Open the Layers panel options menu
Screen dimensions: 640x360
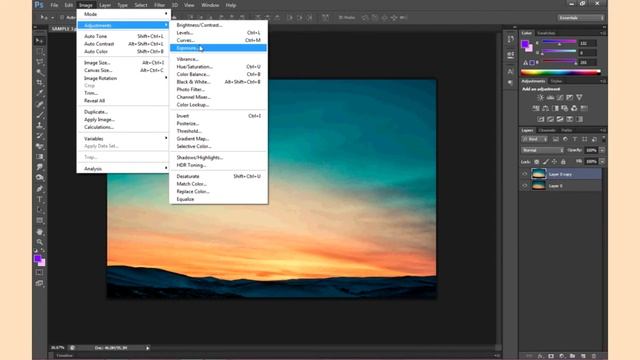pyautogui.click(x=603, y=130)
